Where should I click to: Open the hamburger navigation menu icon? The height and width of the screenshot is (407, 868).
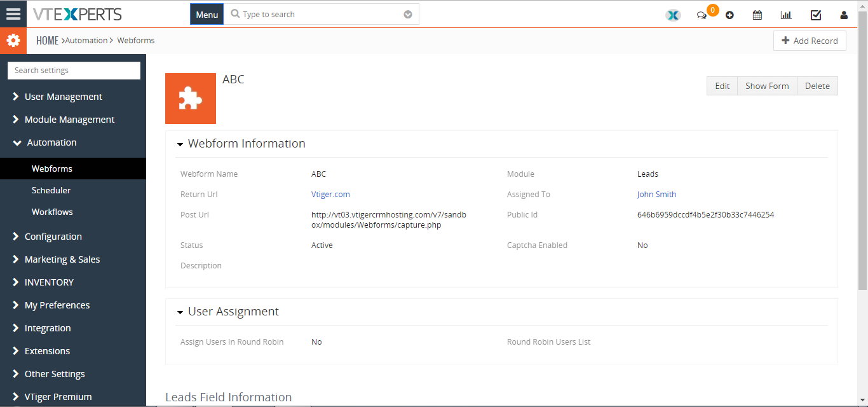point(13,13)
